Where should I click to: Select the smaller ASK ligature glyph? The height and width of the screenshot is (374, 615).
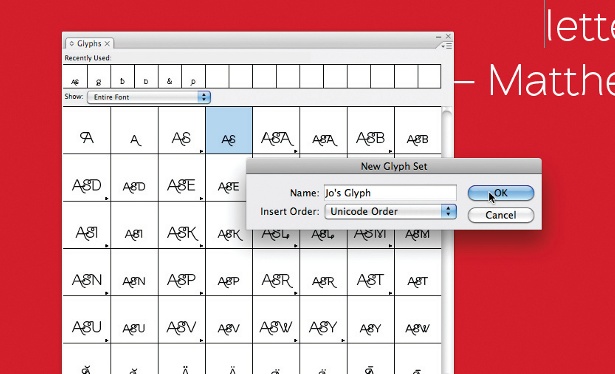[x=226, y=225]
